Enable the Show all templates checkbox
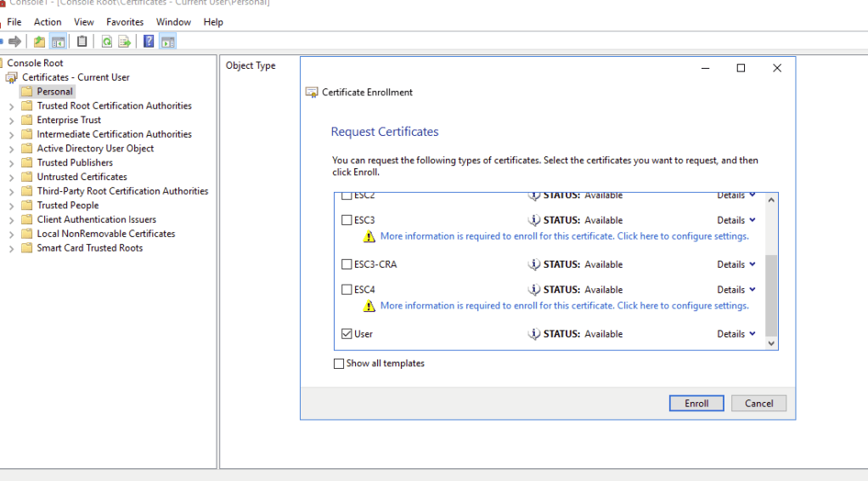The height and width of the screenshot is (481, 868). tap(340, 364)
